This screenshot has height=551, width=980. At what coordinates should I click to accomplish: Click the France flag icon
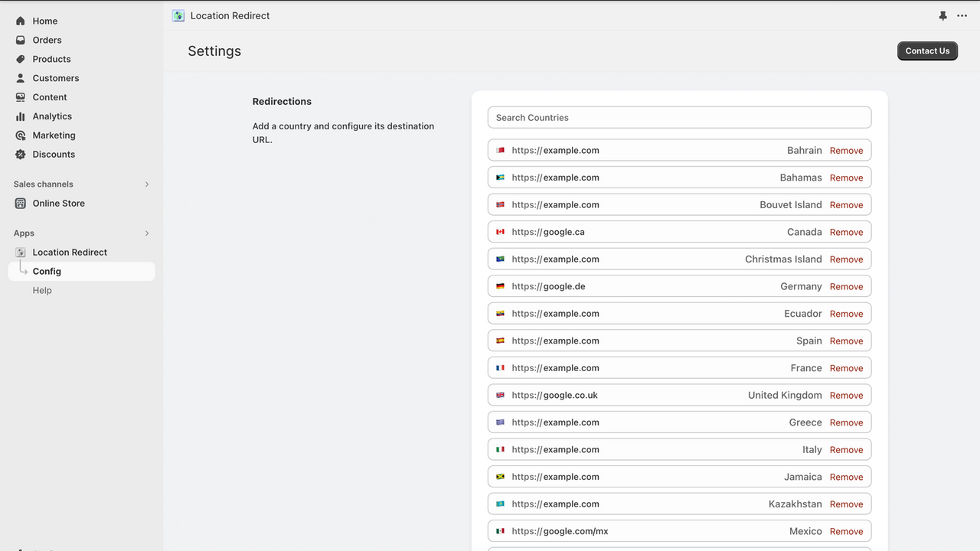(501, 368)
